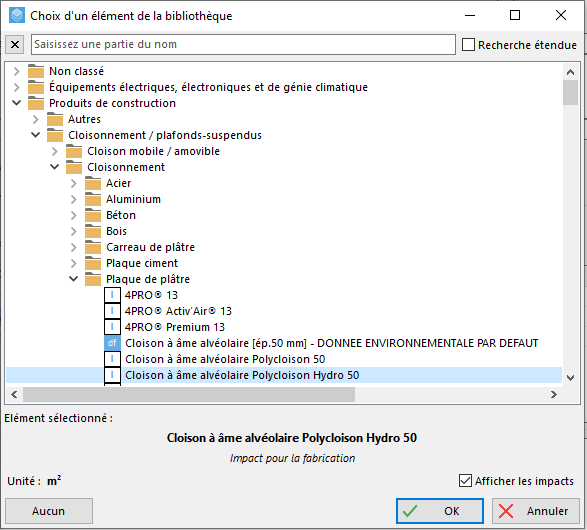587x530 pixels.
Task: Expand the Équipements électriques folder
Action: click(x=16, y=87)
